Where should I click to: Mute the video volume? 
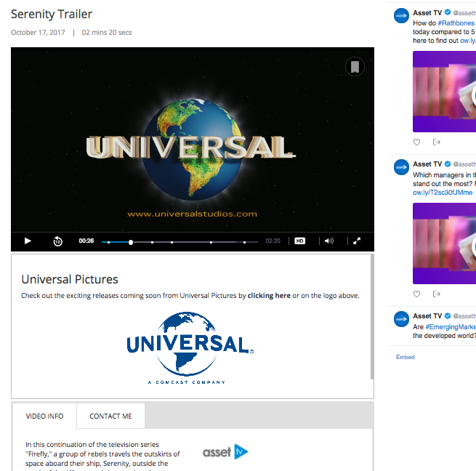[328, 241]
